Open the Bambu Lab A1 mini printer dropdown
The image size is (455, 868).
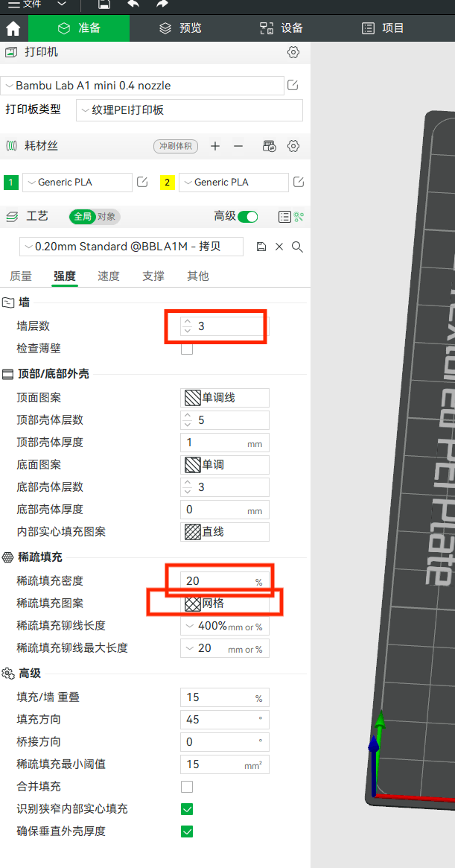(143, 86)
